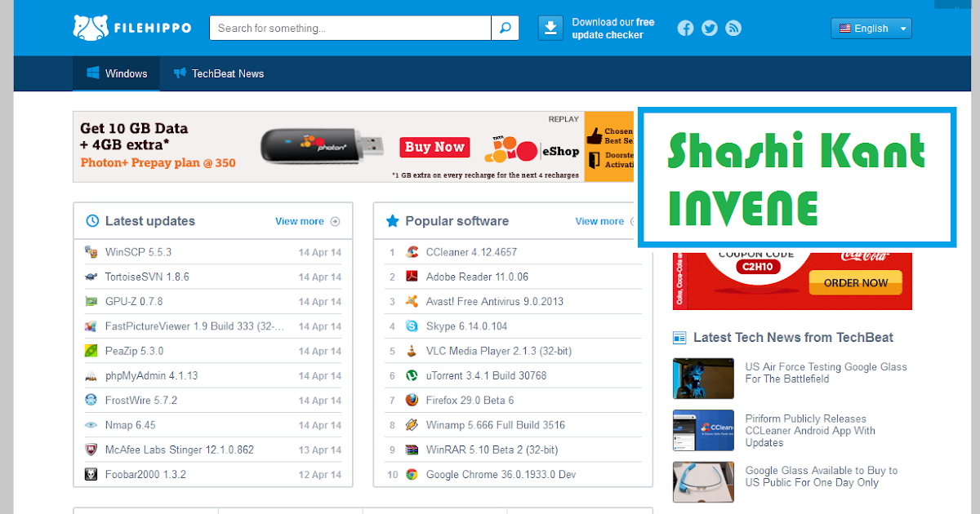Click the free update checker link

coord(613,29)
